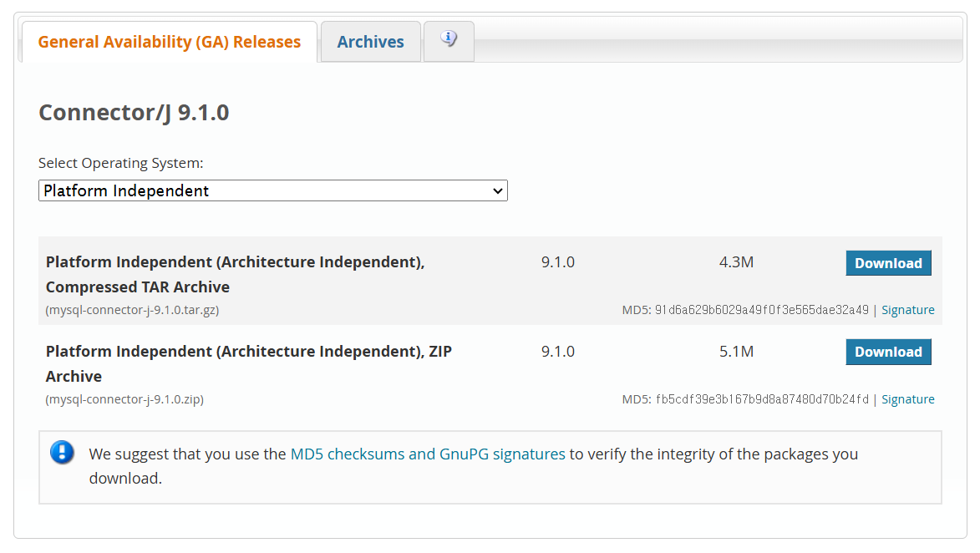This screenshot has width=980, height=553.
Task: Open the Select Operating System dropdown
Action: point(273,190)
